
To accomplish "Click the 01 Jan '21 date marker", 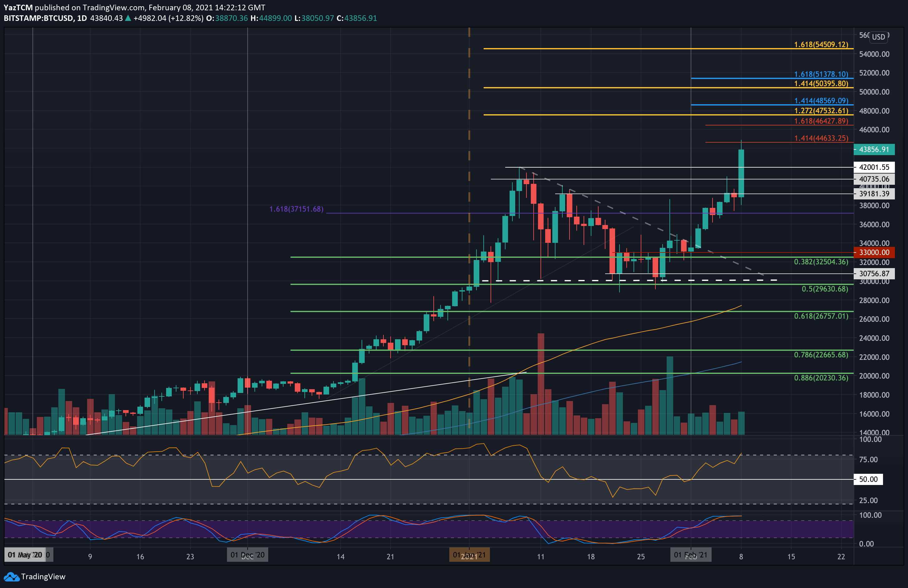I will click(x=469, y=555).
